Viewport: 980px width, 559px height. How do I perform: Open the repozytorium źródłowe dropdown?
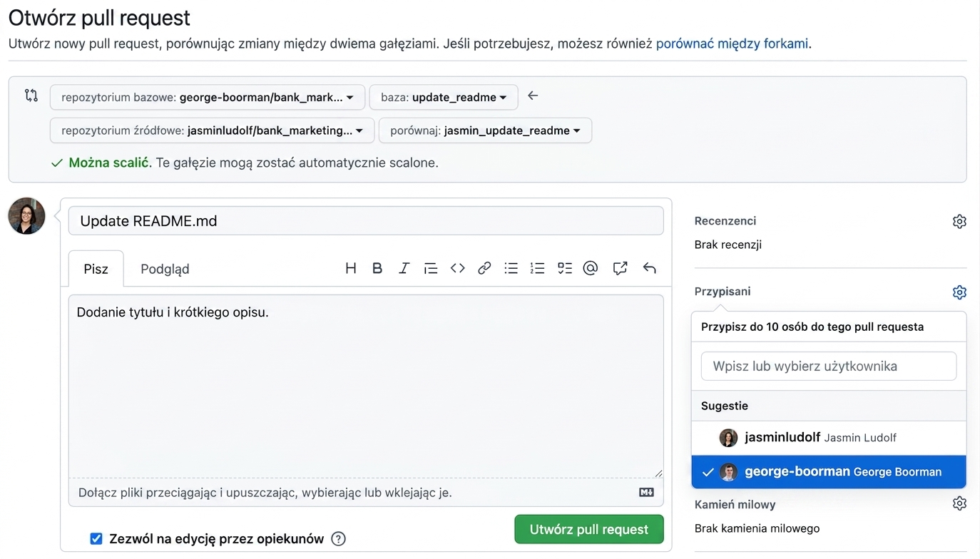point(212,130)
